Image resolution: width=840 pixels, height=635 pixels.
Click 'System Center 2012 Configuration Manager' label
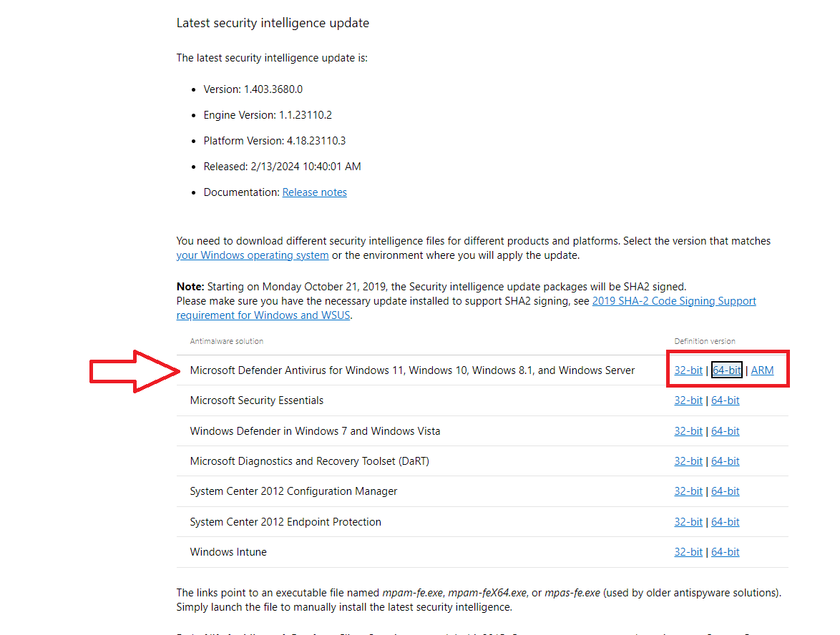[293, 491]
